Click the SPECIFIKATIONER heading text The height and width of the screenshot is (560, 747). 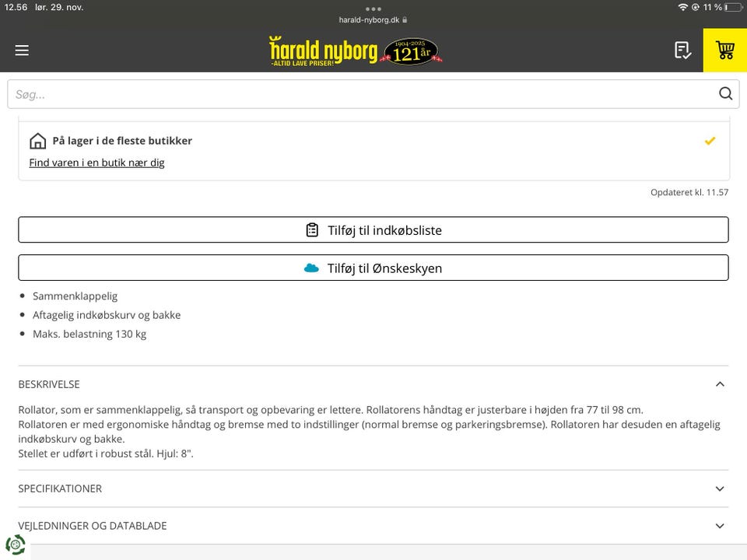pos(60,488)
